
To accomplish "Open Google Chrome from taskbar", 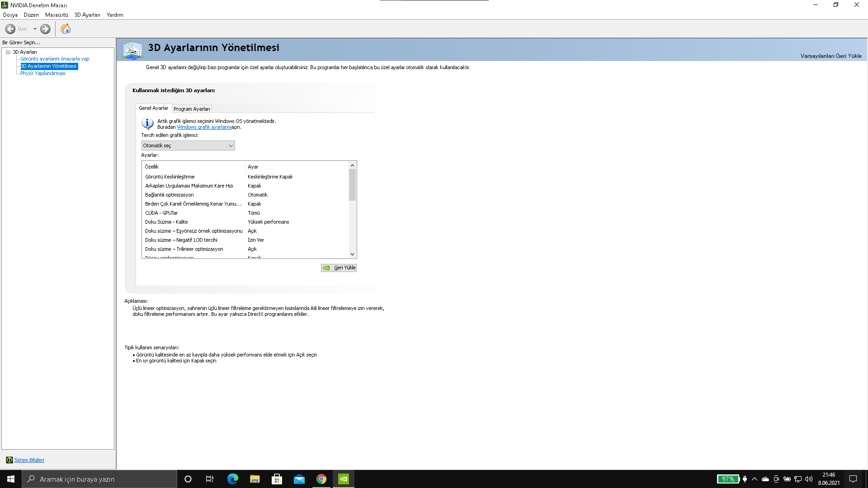I will (321, 479).
